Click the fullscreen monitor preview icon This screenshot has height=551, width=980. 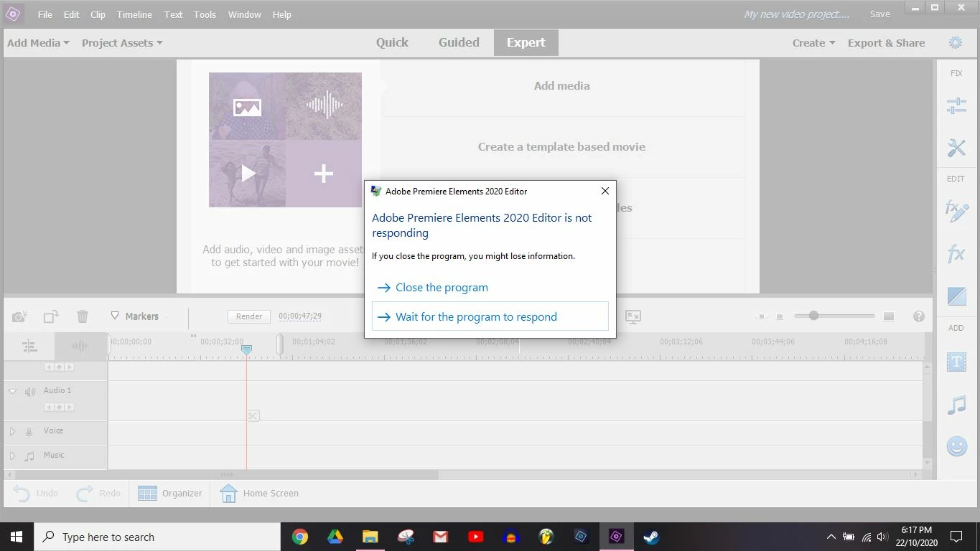[633, 316]
